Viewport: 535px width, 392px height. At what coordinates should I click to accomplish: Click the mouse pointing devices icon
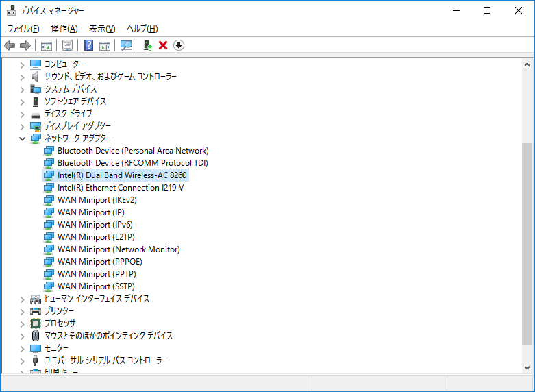pyautogui.click(x=36, y=336)
